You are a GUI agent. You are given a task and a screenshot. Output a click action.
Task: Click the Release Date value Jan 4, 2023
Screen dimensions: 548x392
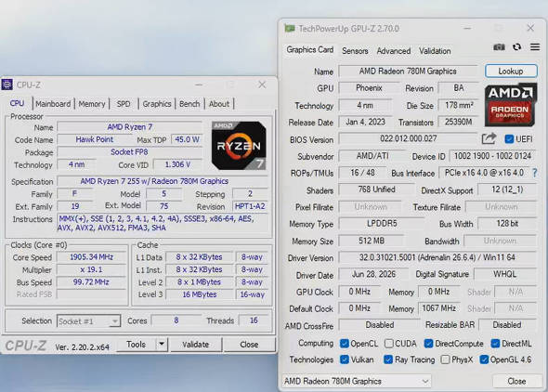point(366,122)
